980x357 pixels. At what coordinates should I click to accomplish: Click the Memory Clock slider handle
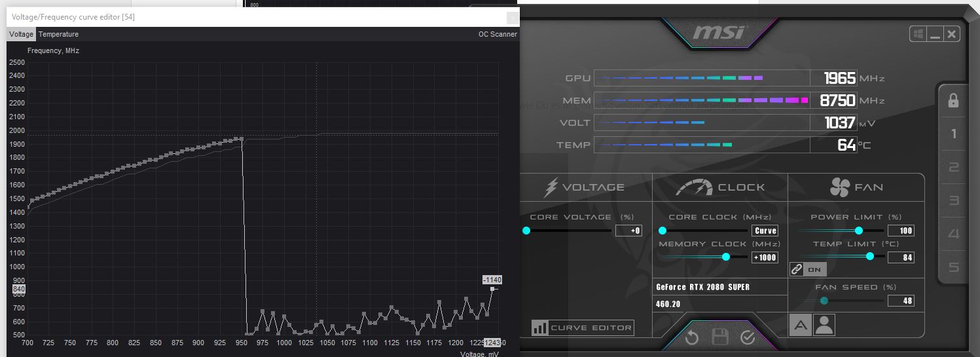coord(725,257)
